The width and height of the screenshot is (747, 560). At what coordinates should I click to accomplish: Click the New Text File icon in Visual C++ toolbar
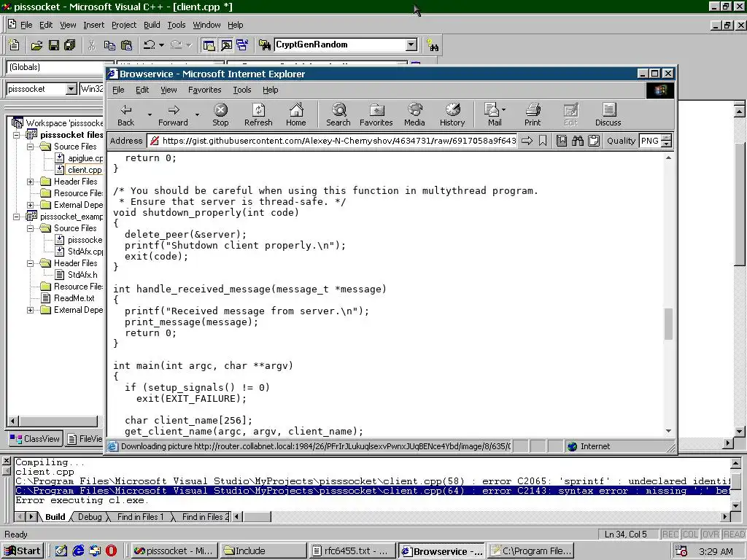[15, 45]
